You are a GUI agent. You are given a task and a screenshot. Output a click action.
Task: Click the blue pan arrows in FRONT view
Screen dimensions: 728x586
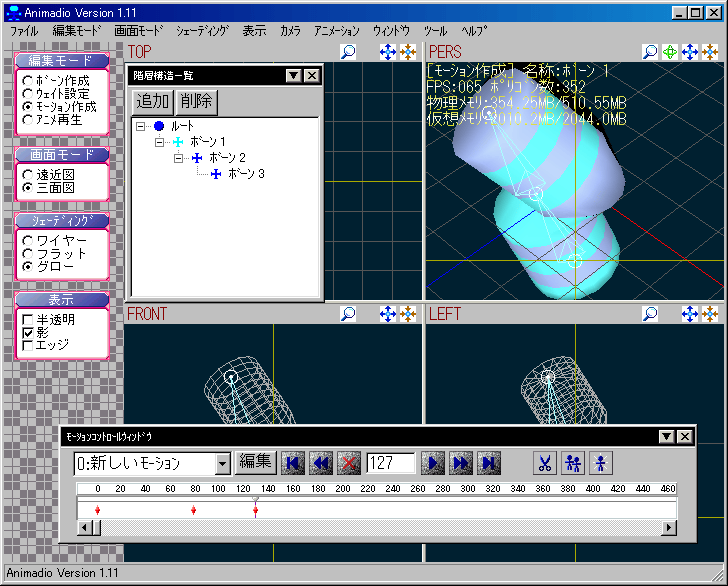point(388,314)
